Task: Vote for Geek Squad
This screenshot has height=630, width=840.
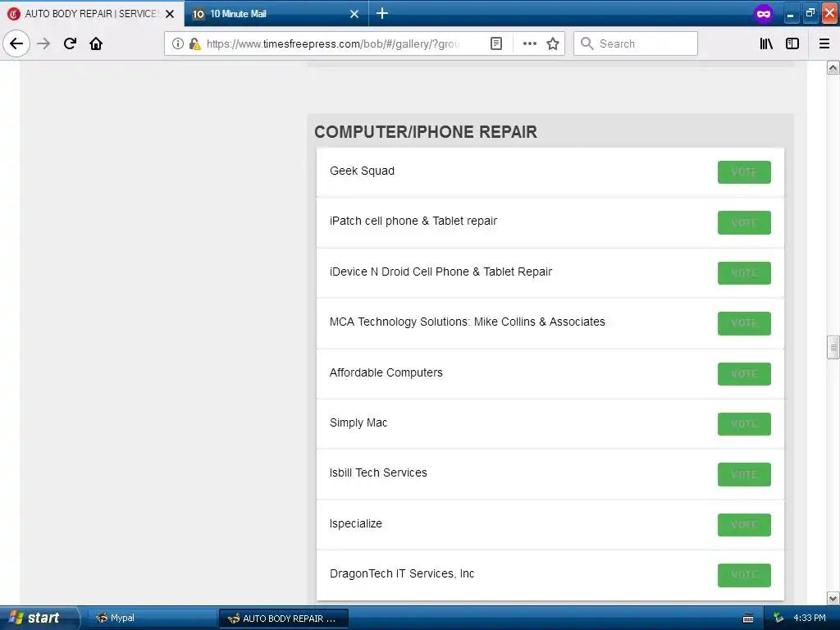Action: coord(744,172)
